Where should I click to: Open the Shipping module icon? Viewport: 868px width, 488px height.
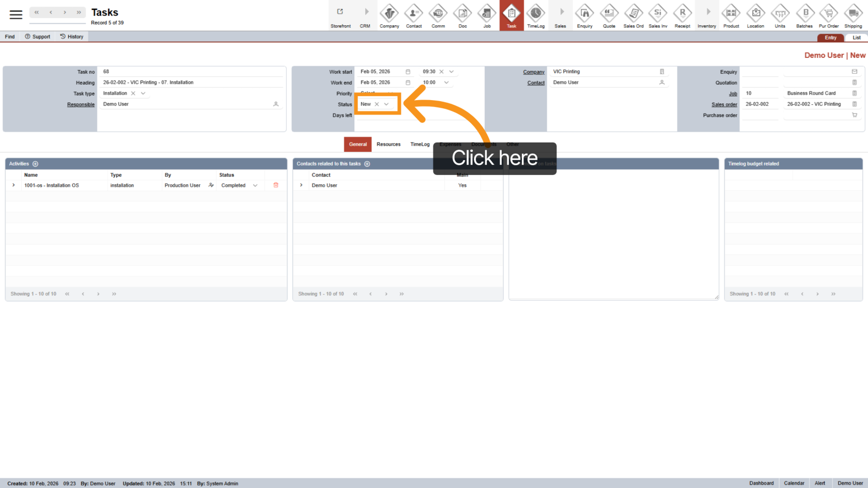click(853, 15)
